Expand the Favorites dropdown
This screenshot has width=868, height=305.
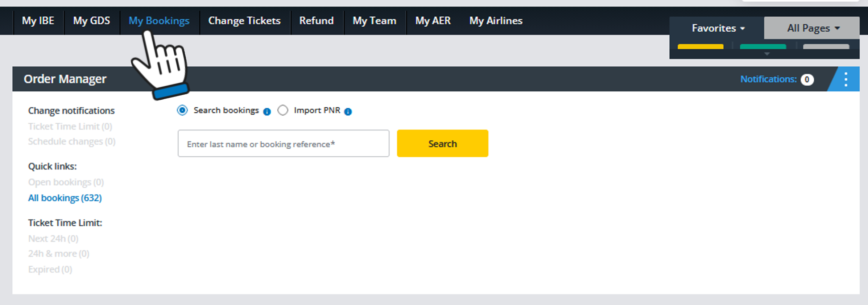(718, 28)
